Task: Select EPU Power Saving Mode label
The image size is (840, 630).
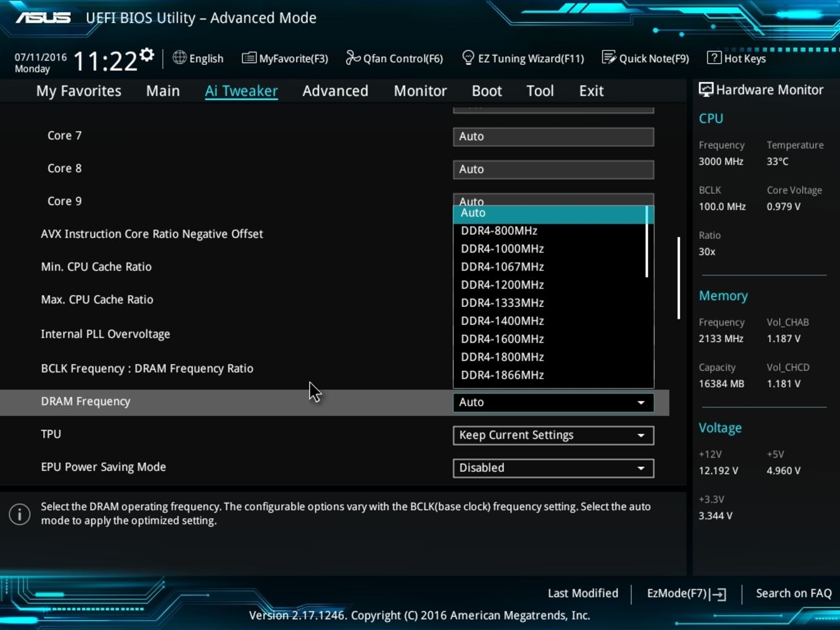Action: tap(103, 467)
